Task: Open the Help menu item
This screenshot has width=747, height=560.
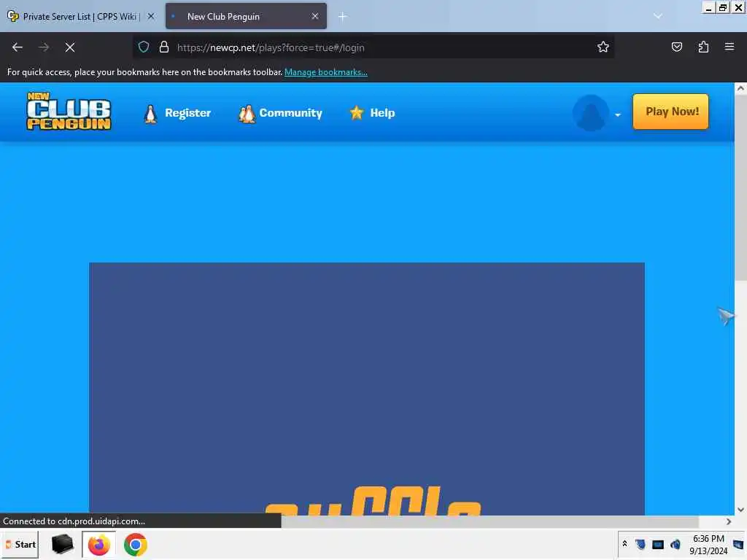Action: tap(372, 113)
